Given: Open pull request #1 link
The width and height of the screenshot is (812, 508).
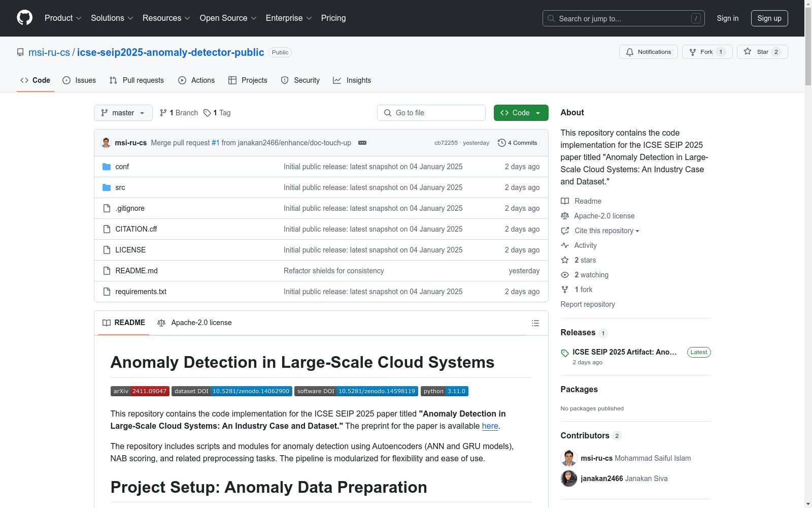Looking at the screenshot, I should (x=216, y=143).
